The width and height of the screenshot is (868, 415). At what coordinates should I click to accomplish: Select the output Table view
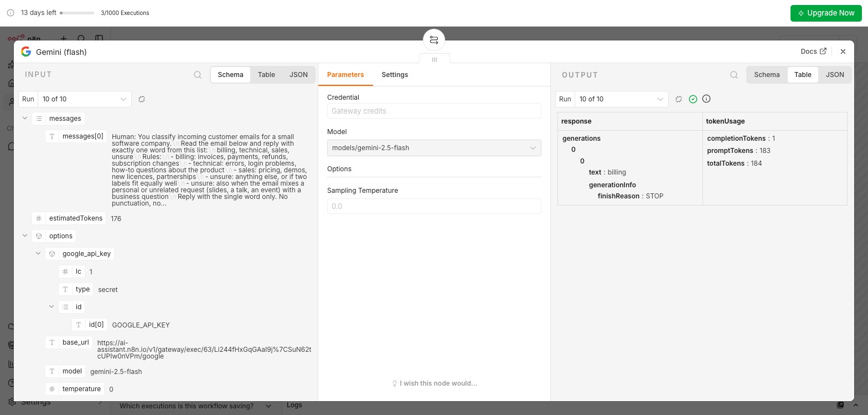point(803,75)
